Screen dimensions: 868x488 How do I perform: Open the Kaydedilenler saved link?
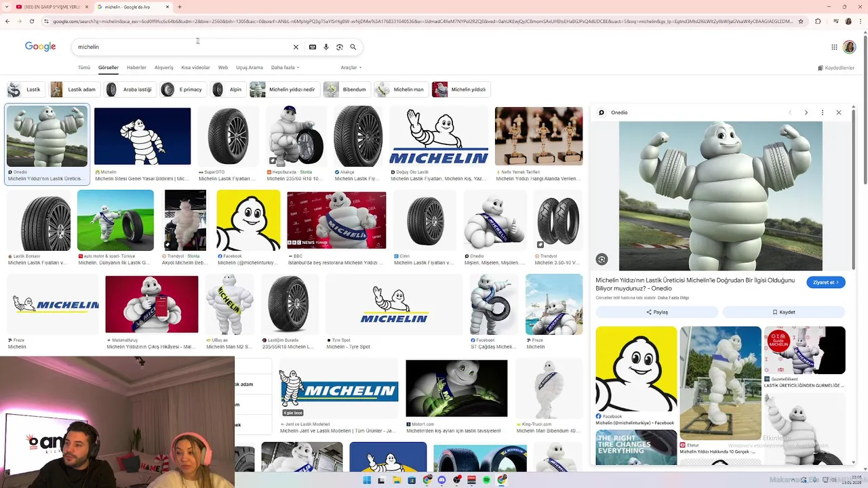(x=836, y=68)
